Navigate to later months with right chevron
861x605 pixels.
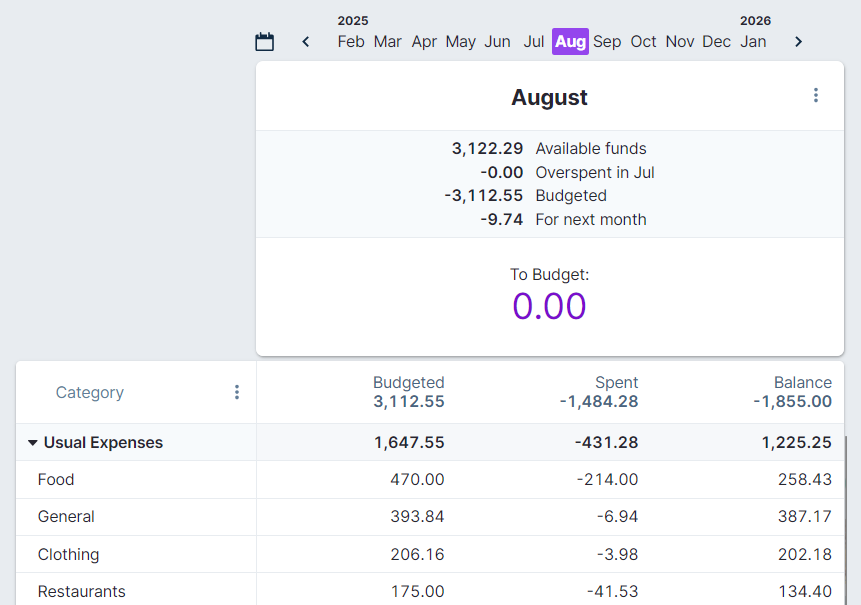pos(798,42)
